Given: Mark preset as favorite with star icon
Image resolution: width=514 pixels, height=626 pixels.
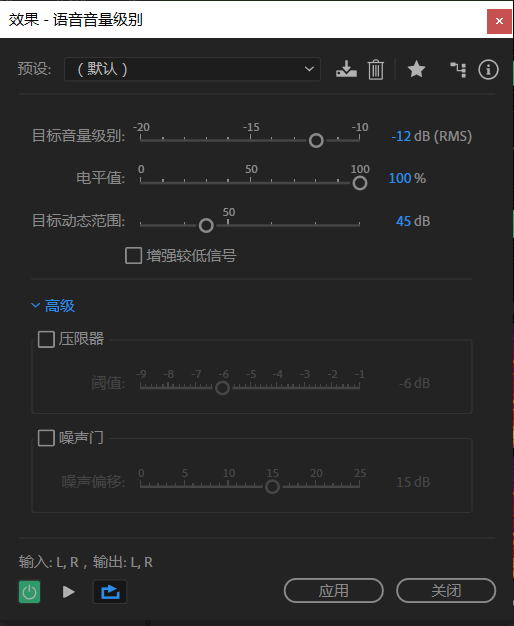Looking at the screenshot, I should (416, 69).
